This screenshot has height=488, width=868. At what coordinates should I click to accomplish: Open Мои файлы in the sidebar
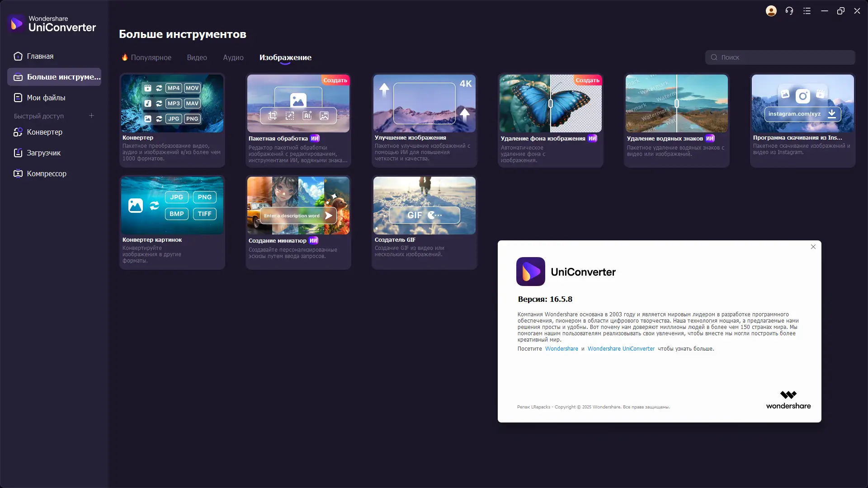46,98
